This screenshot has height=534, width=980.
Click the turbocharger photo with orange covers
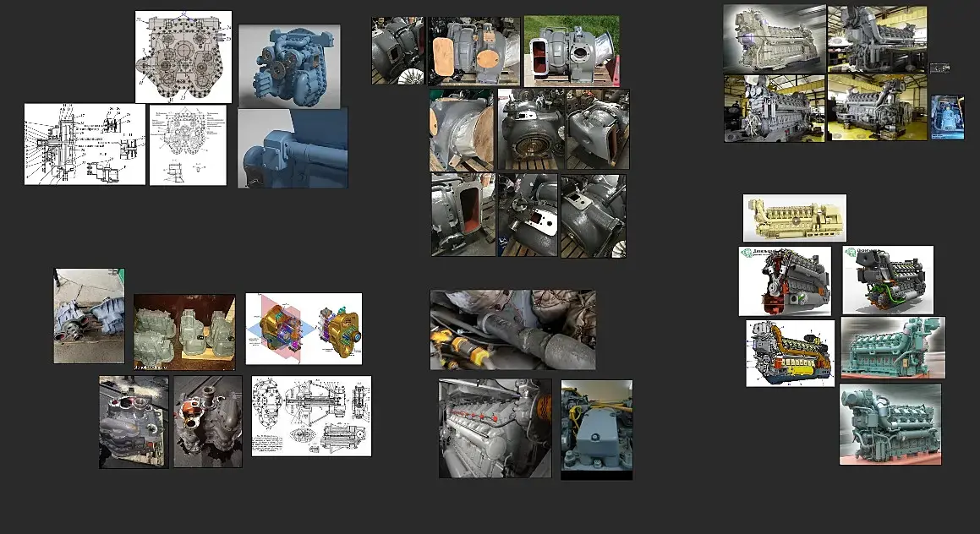(x=474, y=52)
